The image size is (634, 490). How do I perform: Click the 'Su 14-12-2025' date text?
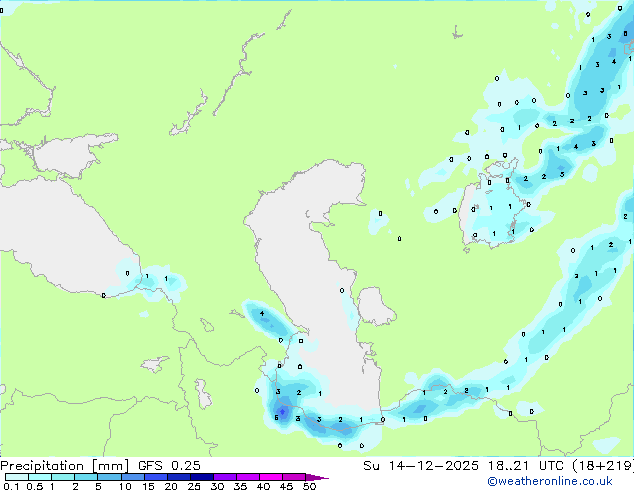(421, 466)
